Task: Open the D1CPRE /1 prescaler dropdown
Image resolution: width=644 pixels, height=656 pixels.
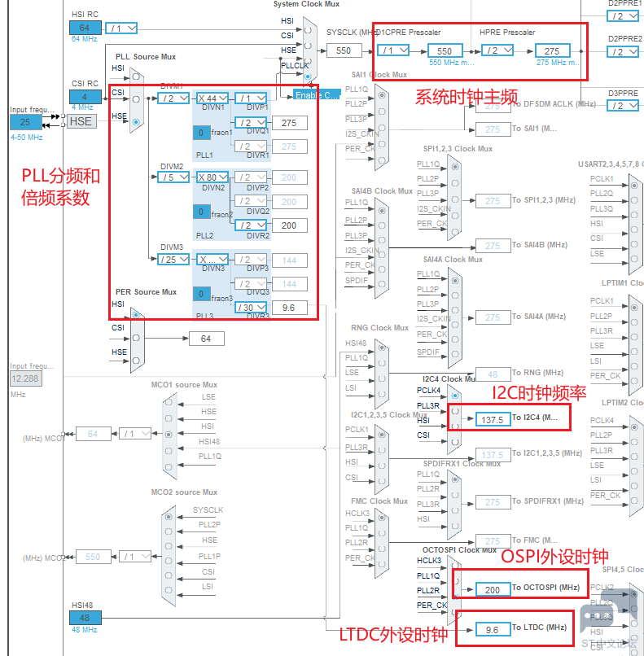Action: coord(393,50)
